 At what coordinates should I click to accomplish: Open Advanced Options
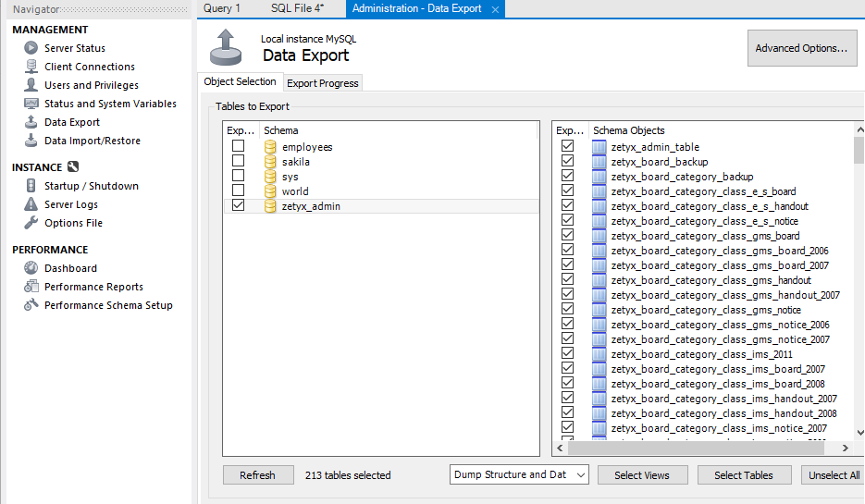tap(802, 48)
